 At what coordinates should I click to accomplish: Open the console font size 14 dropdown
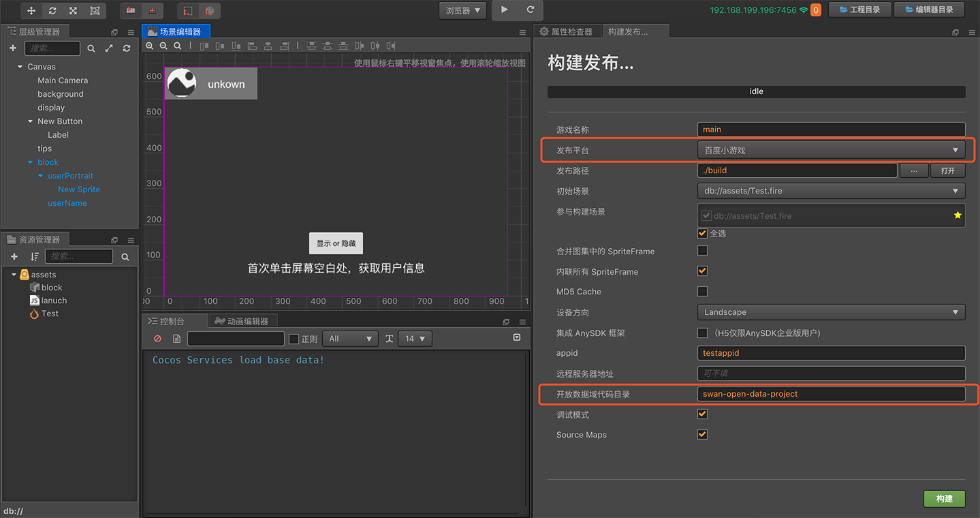415,339
